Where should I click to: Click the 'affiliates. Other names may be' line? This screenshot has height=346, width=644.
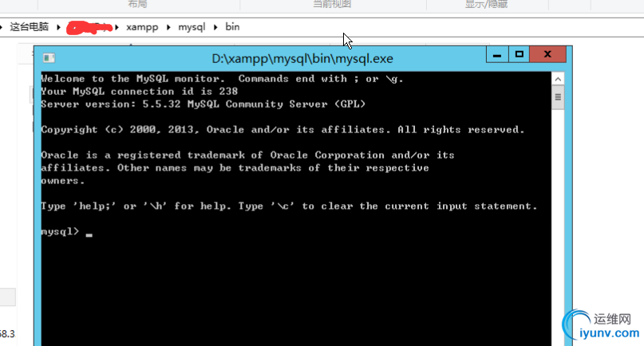coord(235,168)
